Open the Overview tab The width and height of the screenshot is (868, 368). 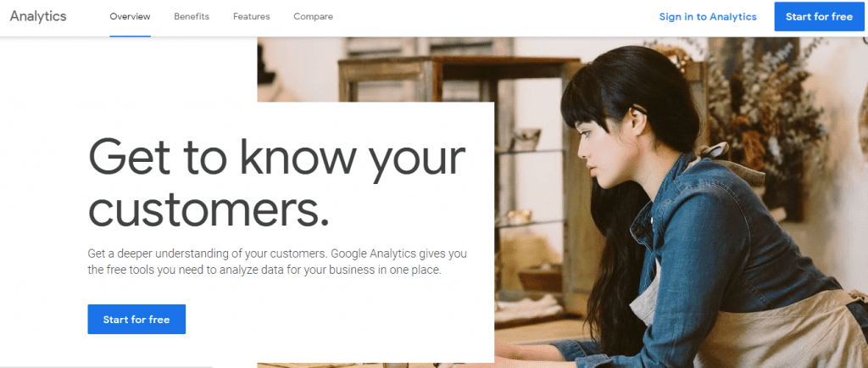(x=130, y=17)
